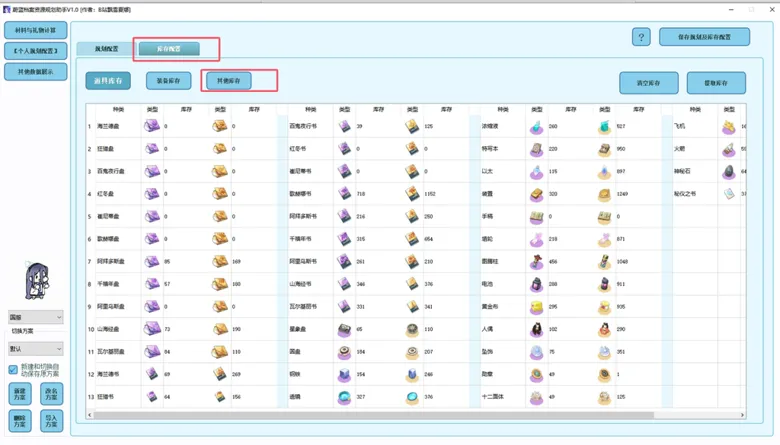Click the gold totem icon with stock 1048
780x445 pixels.
604,262
